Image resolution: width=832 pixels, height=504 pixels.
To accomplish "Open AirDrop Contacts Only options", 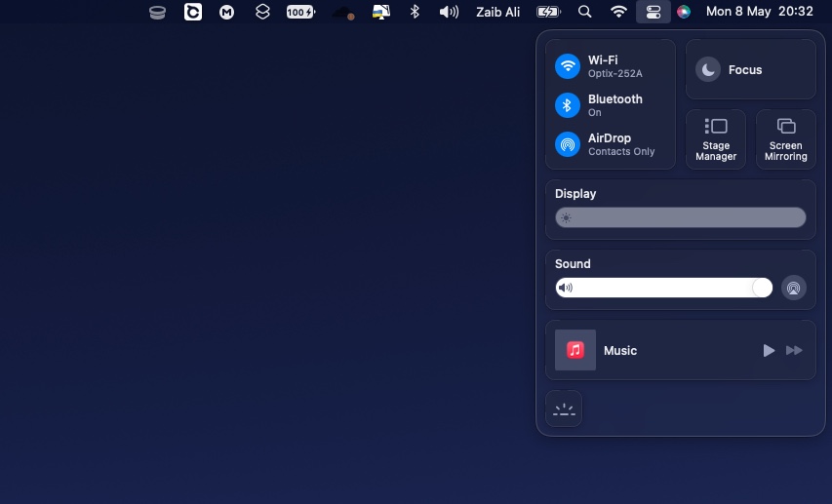I will (621, 144).
